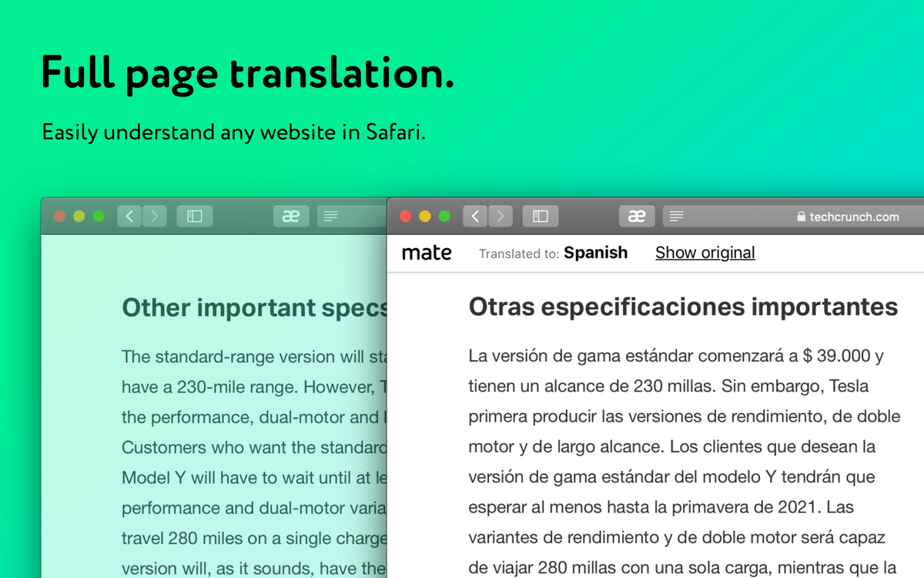Click the lock icon beside techcrunch.com
The image size is (924, 578).
(x=801, y=217)
